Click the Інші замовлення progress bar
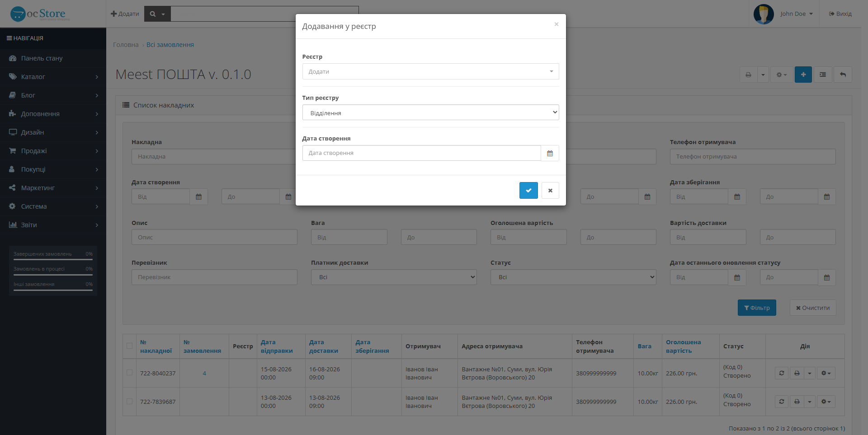This screenshot has height=435, width=868. point(53,290)
